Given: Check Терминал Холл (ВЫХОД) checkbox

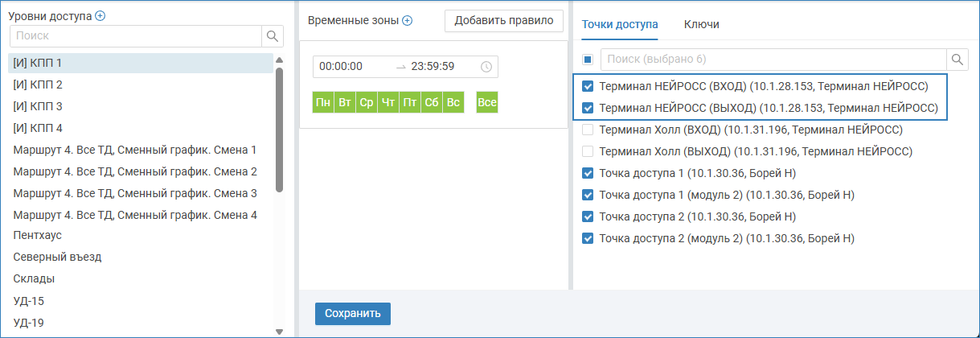Looking at the screenshot, I should point(588,151).
